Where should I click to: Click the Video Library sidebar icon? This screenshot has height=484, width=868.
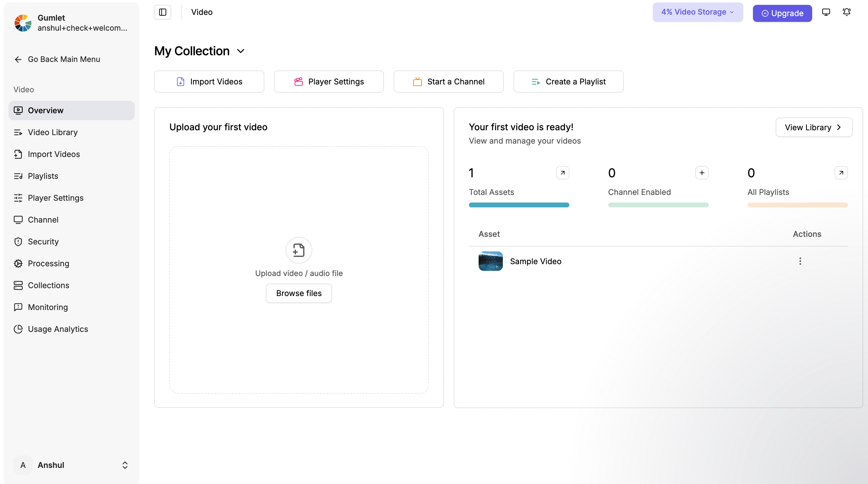pos(18,132)
